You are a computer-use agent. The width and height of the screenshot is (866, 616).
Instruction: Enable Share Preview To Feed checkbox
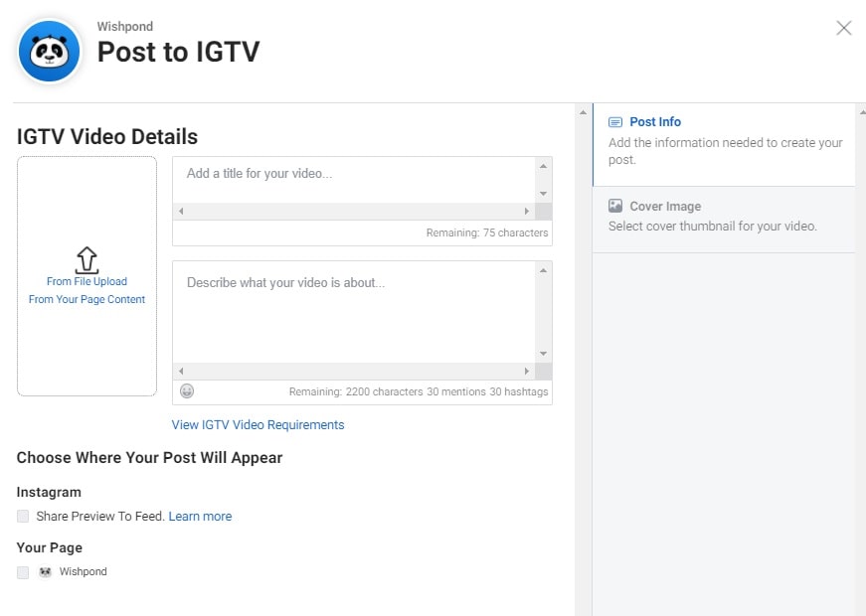23,517
